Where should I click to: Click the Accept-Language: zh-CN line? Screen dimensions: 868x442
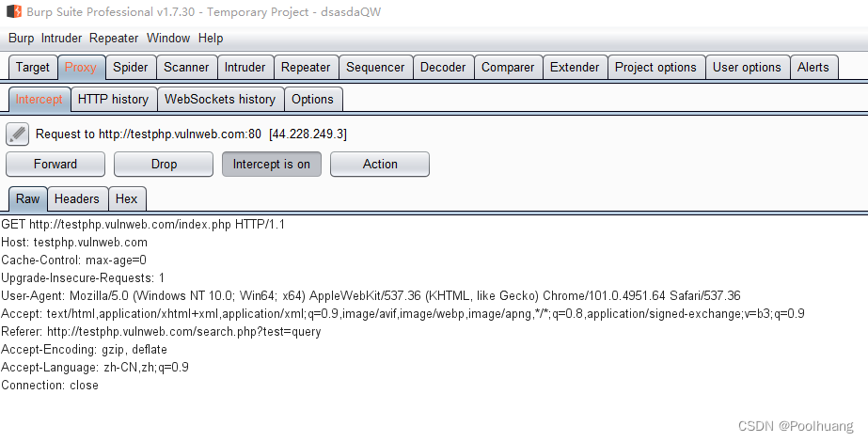coord(95,367)
